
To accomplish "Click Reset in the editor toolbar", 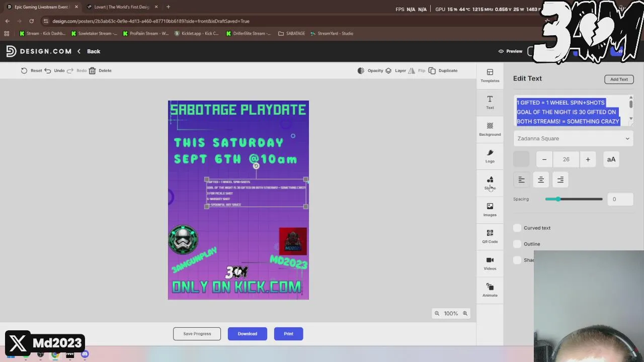I will [x=31, y=70].
